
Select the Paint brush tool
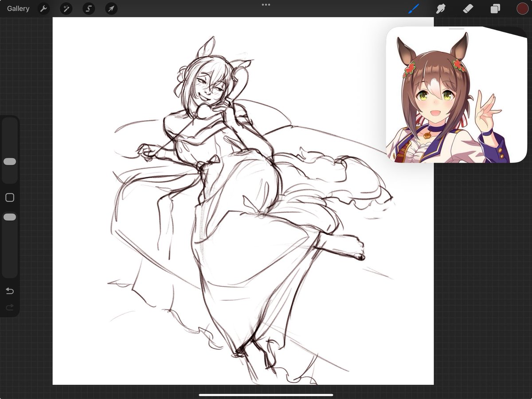[x=414, y=8]
